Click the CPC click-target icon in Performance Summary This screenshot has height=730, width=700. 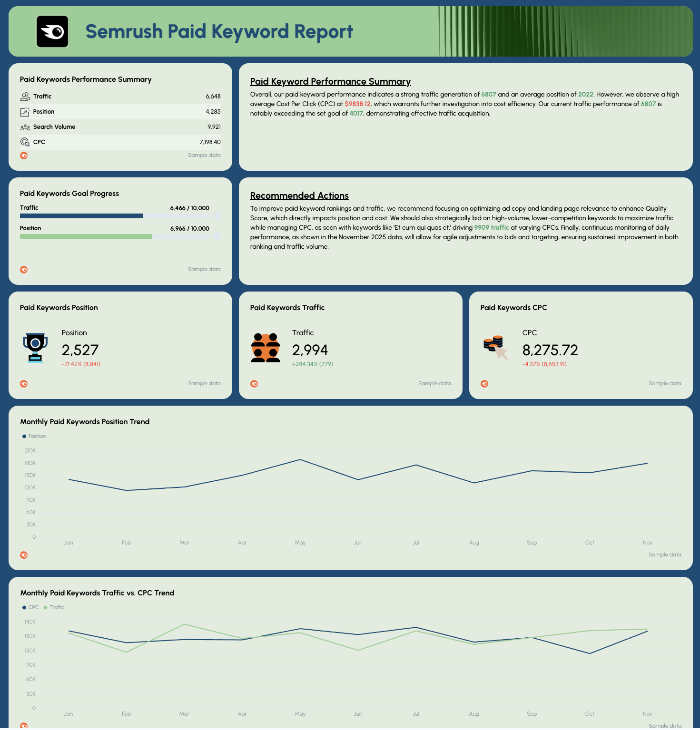(25, 142)
